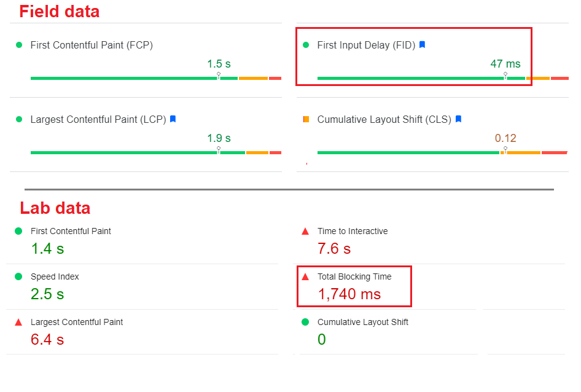Screen dimensions: 581x392
Task: Click the bookmark icon next to Largest Contentful Paint
Action: (172, 119)
